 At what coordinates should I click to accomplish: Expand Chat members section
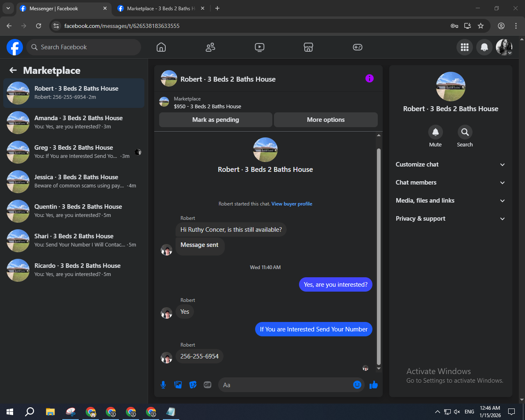pyautogui.click(x=450, y=183)
